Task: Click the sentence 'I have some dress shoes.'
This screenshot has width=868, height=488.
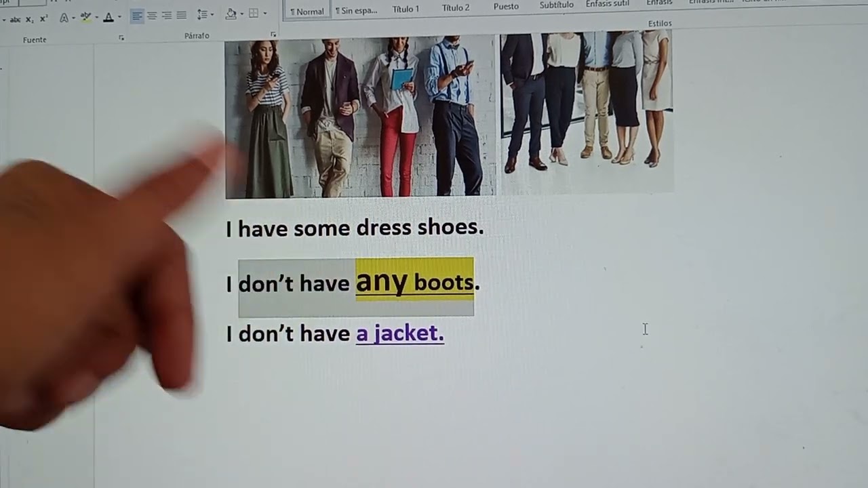Action: pos(355,228)
